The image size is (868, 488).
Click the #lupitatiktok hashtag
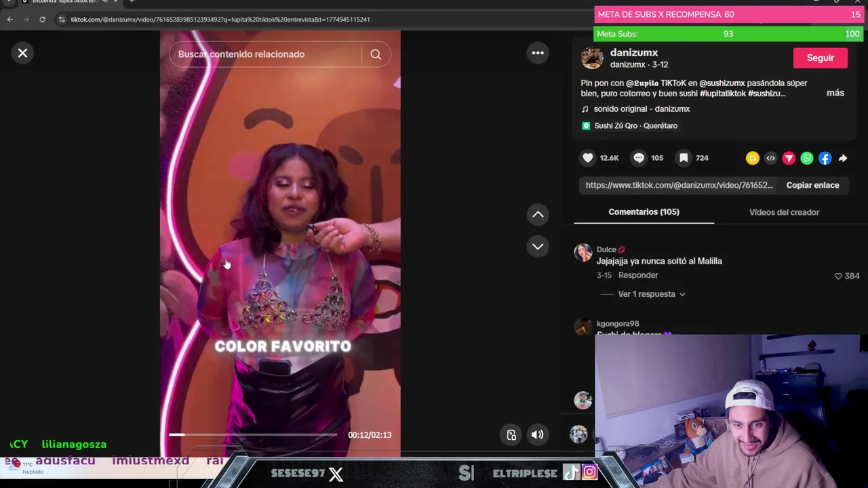click(723, 94)
